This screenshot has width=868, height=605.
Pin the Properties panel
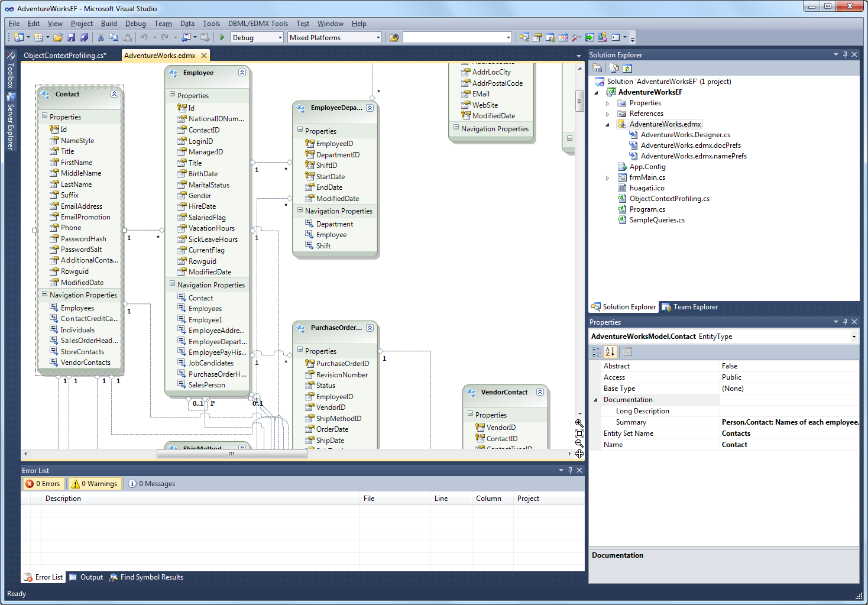[x=845, y=322]
